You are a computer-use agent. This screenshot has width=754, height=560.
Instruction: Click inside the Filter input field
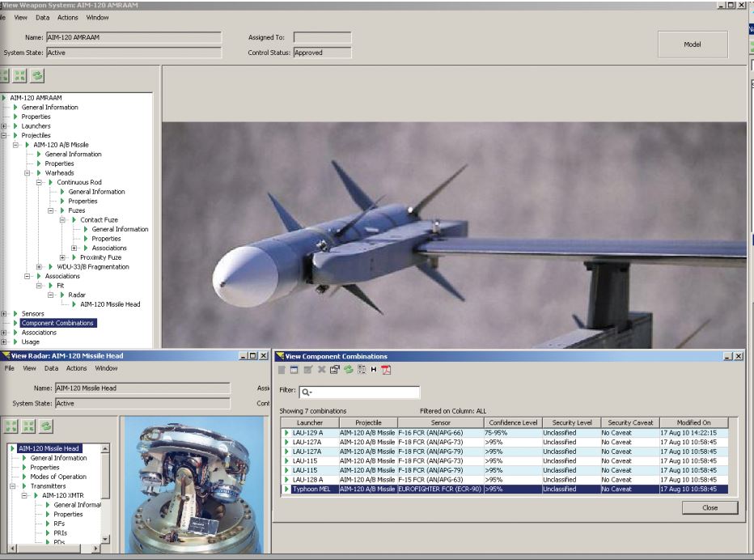(364, 391)
